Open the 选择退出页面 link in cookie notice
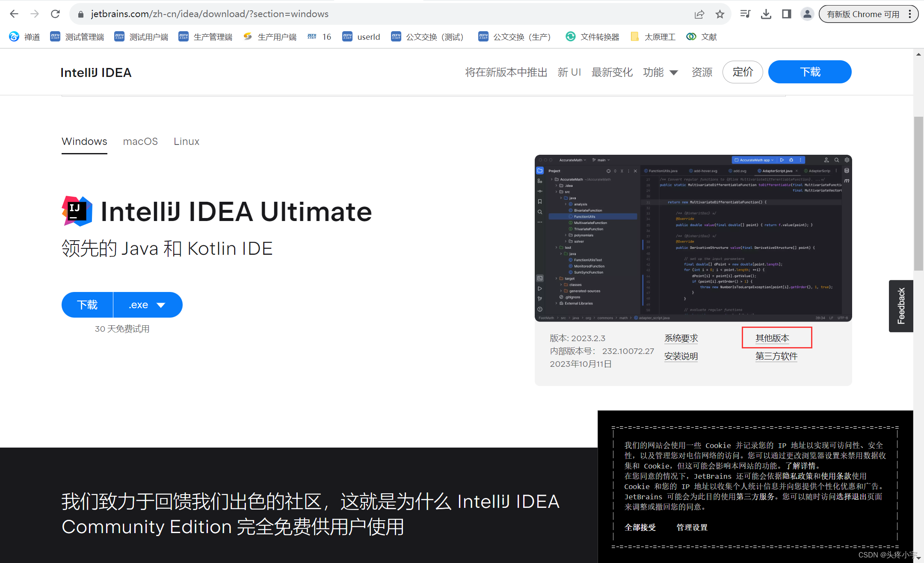924x563 pixels. pyautogui.click(x=859, y=497)
